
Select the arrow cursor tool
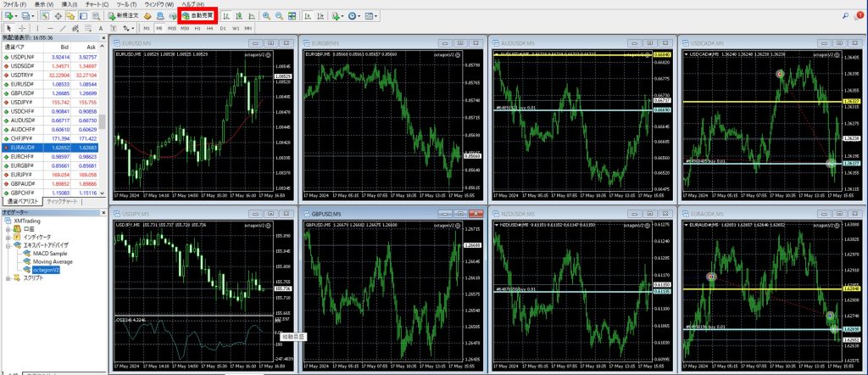point(8,28)
